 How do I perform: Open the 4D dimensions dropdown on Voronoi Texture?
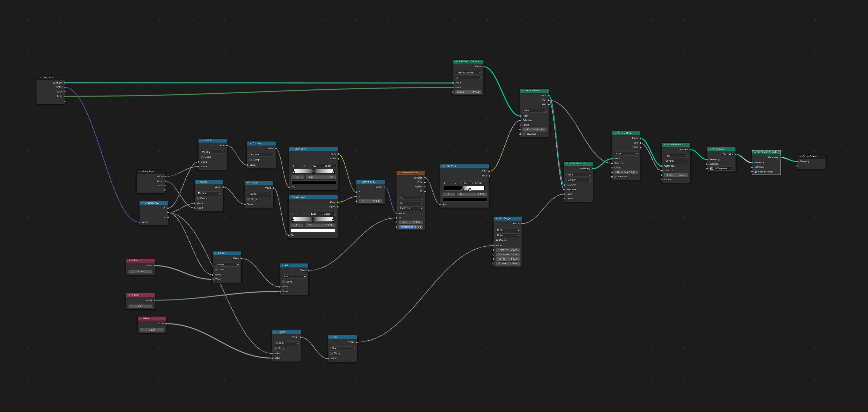coord(410,198)
